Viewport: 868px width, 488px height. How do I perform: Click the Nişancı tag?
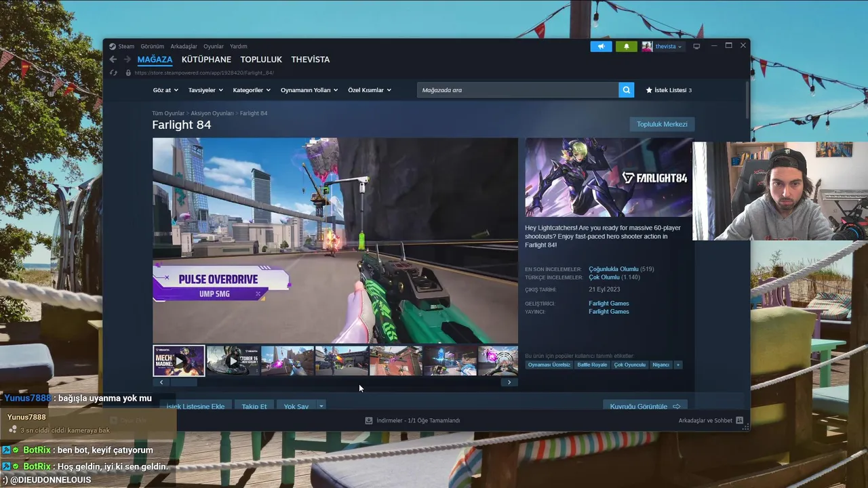660,365
